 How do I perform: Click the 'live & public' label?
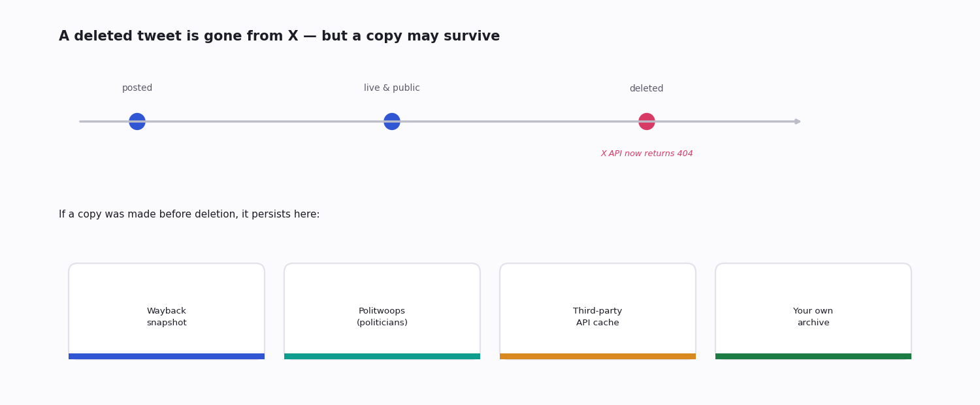point(392,88)
